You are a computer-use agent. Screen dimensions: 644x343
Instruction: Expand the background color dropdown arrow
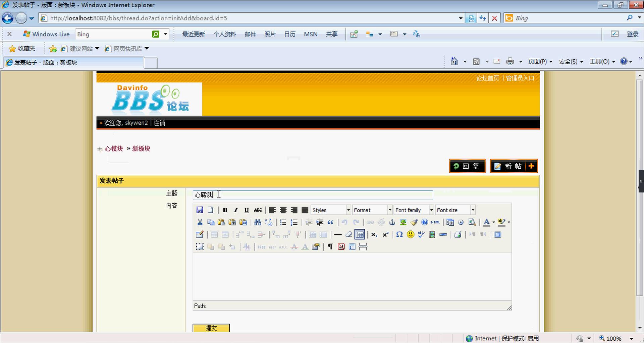(x=509, y=222)
